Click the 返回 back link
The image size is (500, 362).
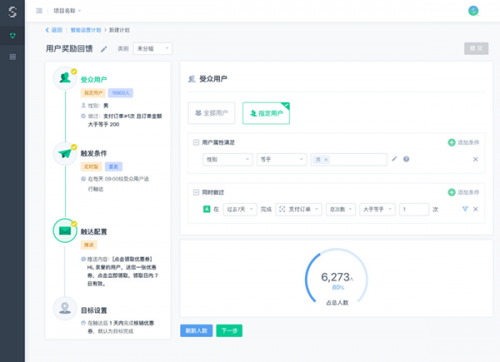pyautogui.click(x=54, y=30)
